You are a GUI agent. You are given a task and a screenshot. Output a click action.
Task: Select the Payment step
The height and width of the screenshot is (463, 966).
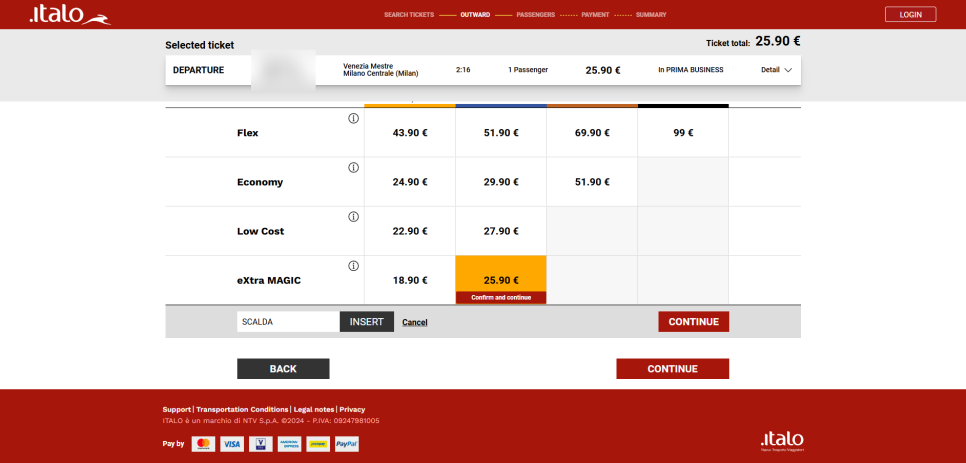pos(595,15)
